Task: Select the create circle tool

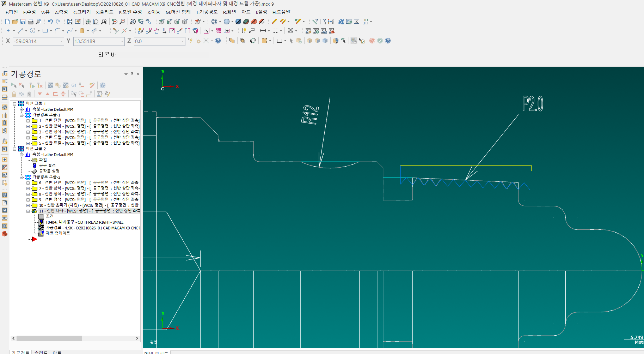Action: tap(33, 31)
